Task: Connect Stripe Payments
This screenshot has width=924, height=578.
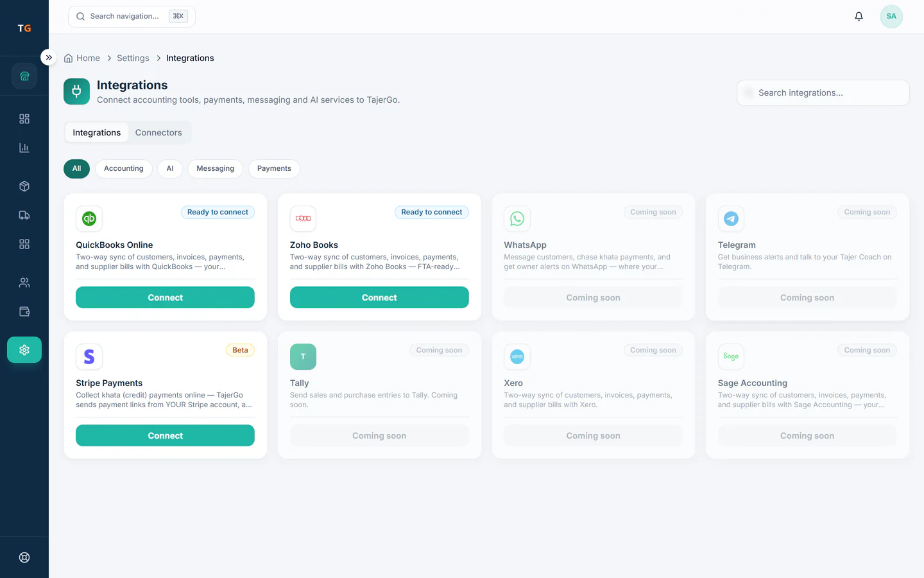Action: tap(165, 435)
